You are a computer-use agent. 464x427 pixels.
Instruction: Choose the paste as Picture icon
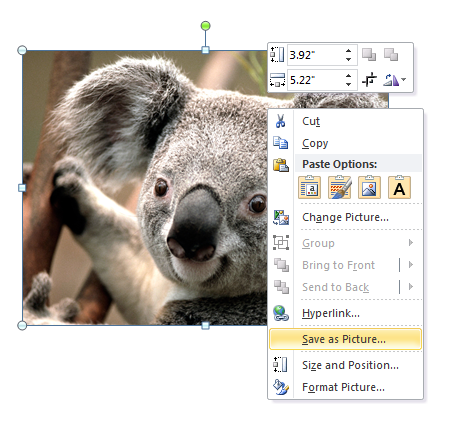[369, 188]
